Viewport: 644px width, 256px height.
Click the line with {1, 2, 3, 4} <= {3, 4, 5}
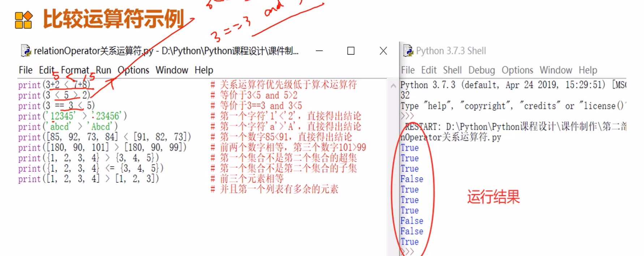(91, 169)
